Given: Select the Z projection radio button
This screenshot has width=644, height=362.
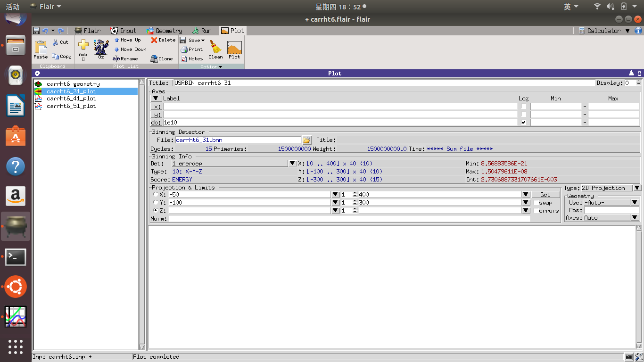Looking at the screenshot, I should pos(156,210).
